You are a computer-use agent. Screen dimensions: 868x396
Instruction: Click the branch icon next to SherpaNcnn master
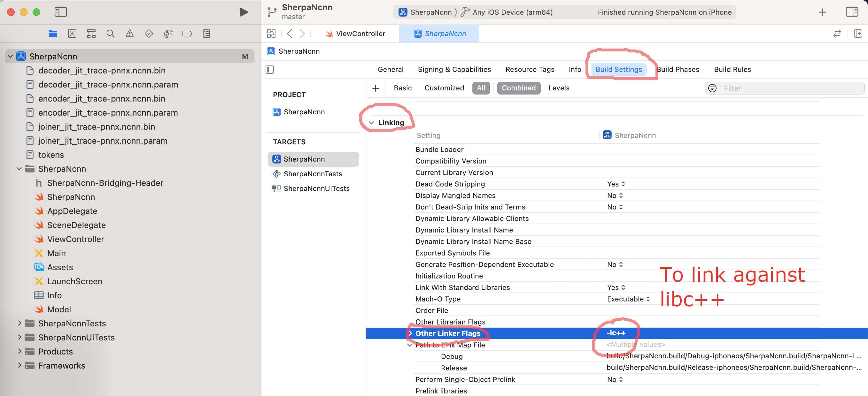coord(272,12)
